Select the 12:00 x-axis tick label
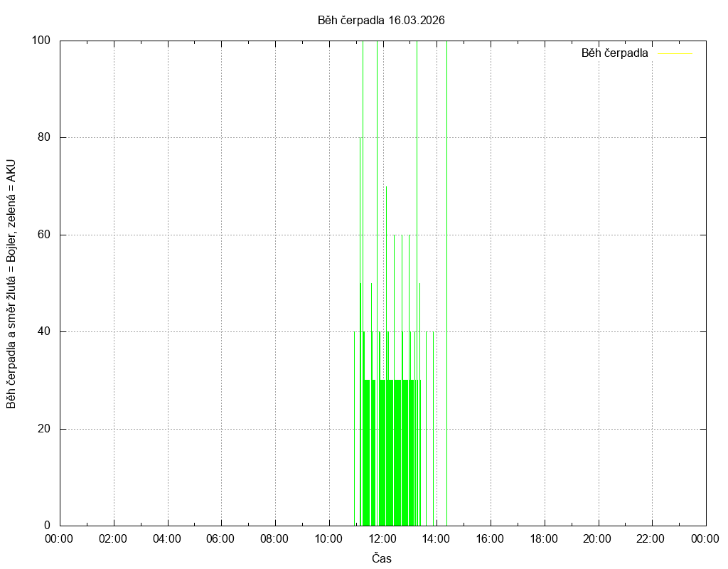 click(382, 538)
